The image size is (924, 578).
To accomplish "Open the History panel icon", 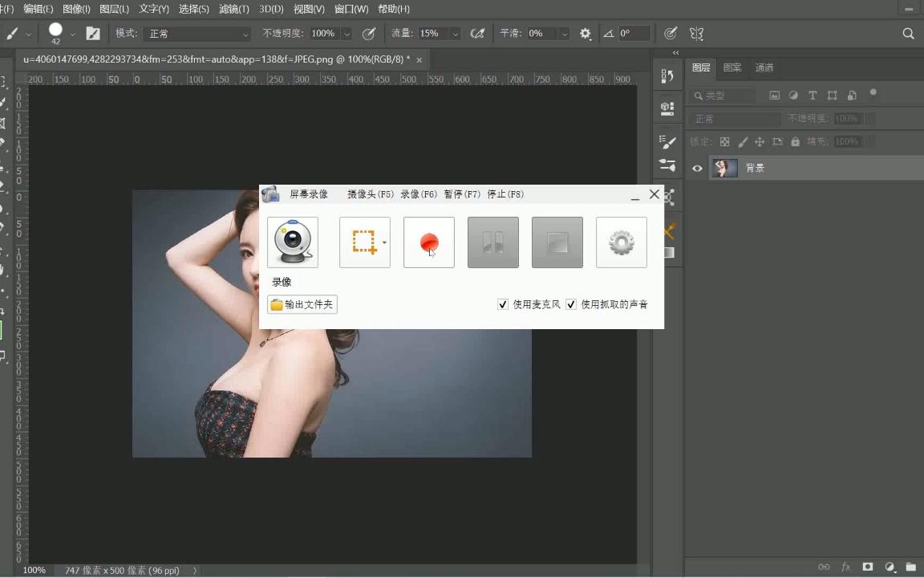I will (x=667, y=76).
